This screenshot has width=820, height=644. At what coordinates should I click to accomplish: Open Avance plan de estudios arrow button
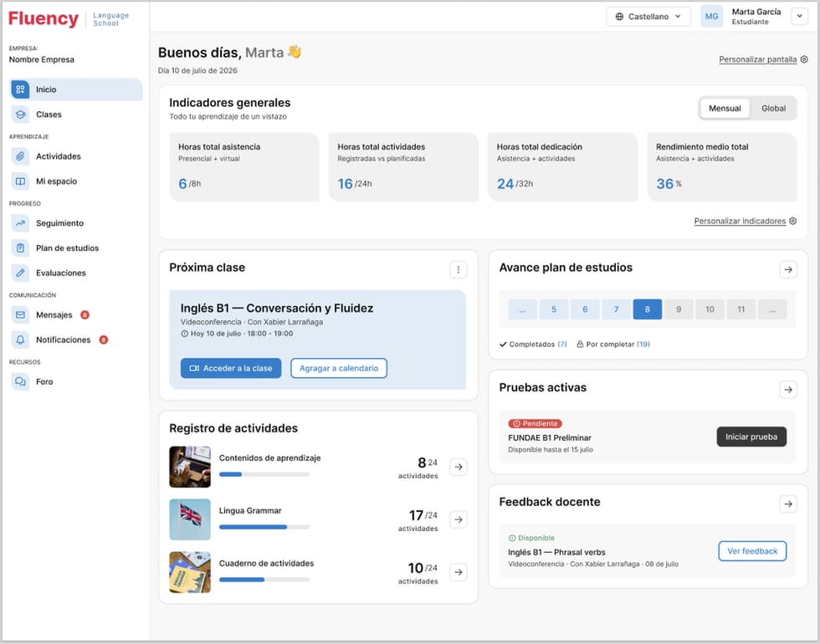tap(788, 269)
